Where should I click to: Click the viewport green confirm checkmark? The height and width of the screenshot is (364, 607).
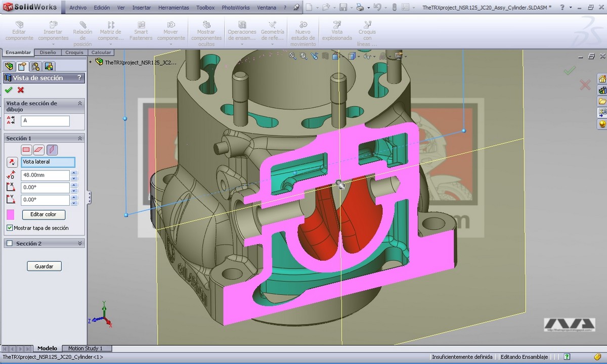click(570, 71)
